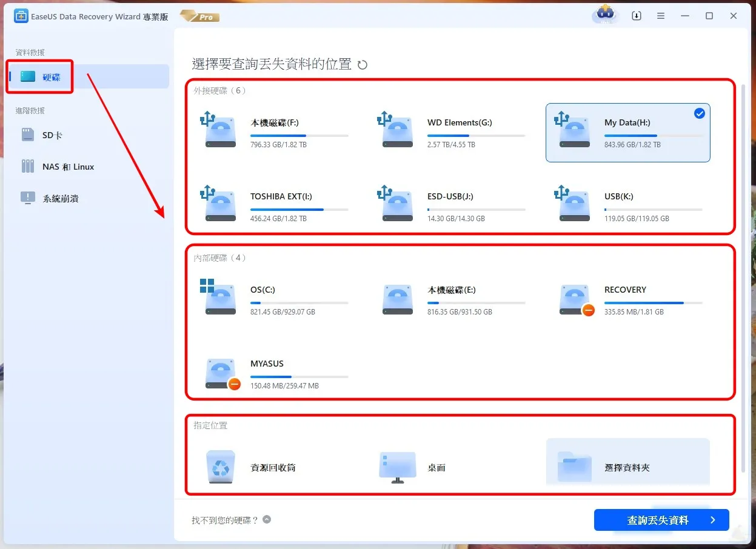Click the text 335.85 MB/1.81 GB
Viewport: 756px width, 549px height.
click(x=634, y=312)
